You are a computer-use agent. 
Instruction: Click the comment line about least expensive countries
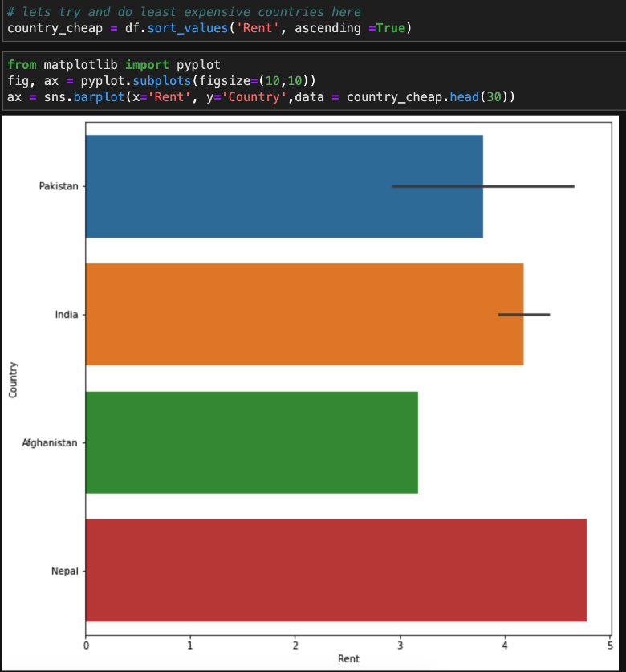tap(184, 12)
